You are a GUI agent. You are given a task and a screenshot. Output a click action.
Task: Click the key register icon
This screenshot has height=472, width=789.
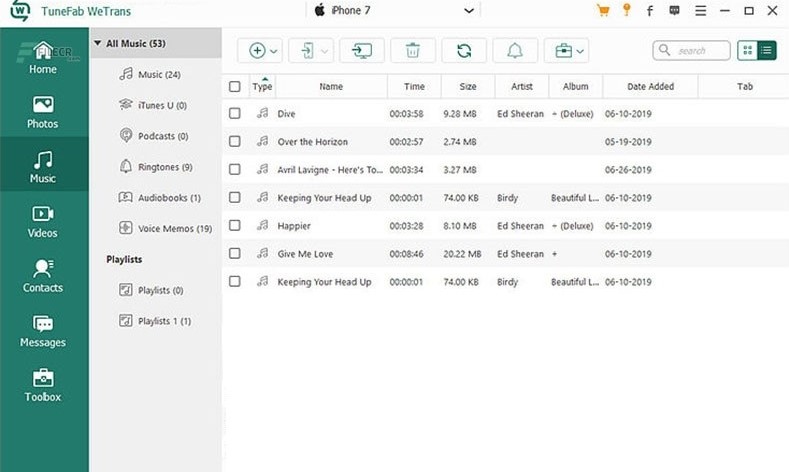(x=626, y=10)
